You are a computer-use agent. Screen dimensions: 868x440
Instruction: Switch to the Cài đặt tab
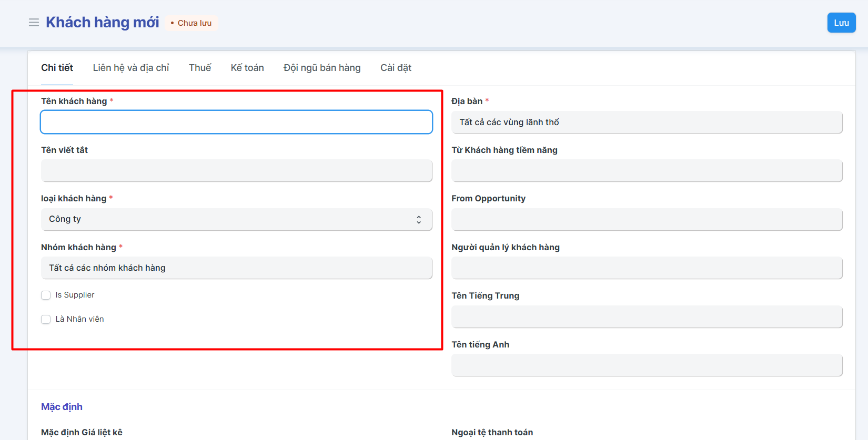(x=396, y=68)
